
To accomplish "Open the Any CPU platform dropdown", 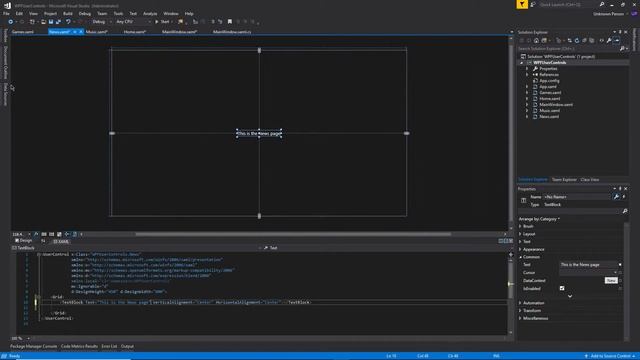I will tap(133, 22).
